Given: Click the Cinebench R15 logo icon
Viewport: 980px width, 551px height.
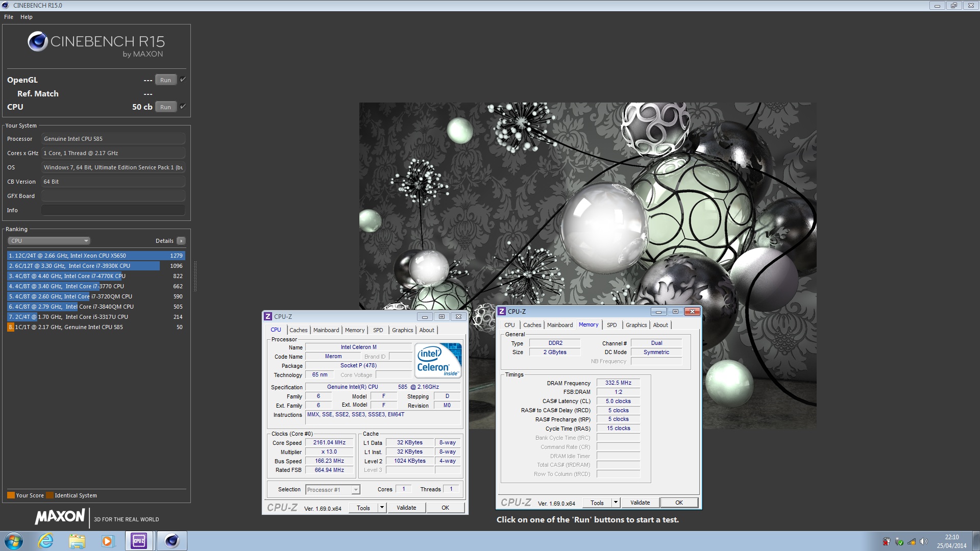Looking at the screenshot, I should point(38,42).
